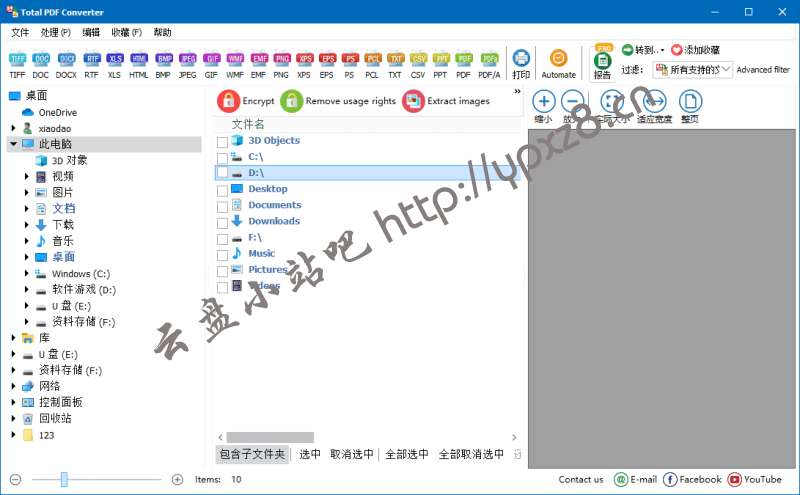
Task: Click 全部选中 select all
Action: click(x=407, y=454)
